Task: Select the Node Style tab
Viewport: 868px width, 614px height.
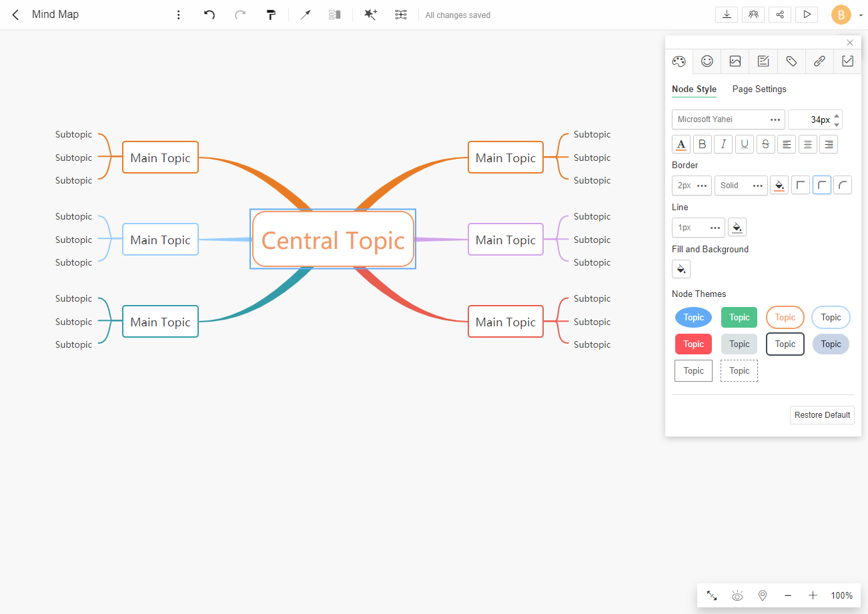Action: point(694,89)
